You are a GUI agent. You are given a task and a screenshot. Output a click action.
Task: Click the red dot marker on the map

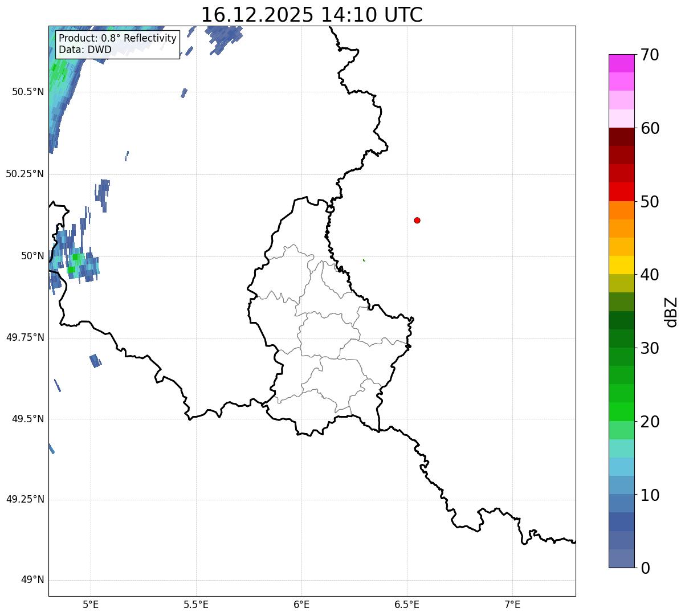(x=417, y=221)
